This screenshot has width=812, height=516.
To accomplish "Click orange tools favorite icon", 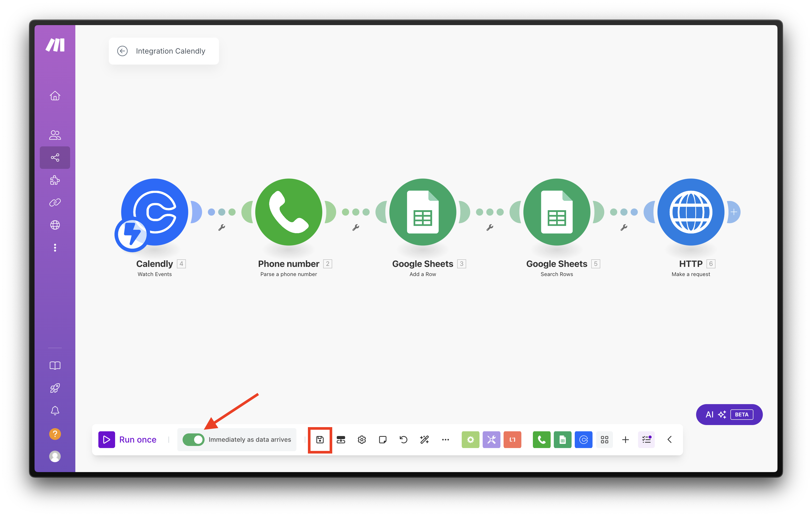I will [x=512, y=439].
